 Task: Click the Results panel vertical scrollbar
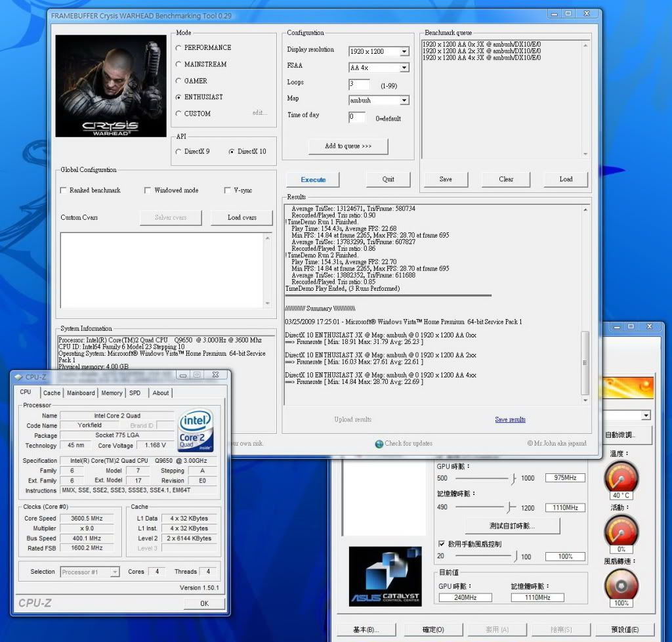click(x=585, y=364)
